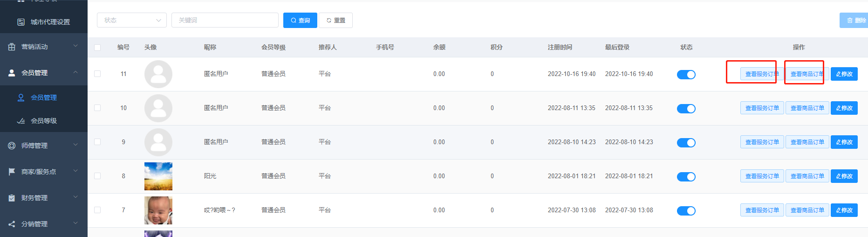The height and width of the screenshot is (237, 868).
Task: Click the 阳光 landscape avatar thumbnail
Action: point(158,176)
